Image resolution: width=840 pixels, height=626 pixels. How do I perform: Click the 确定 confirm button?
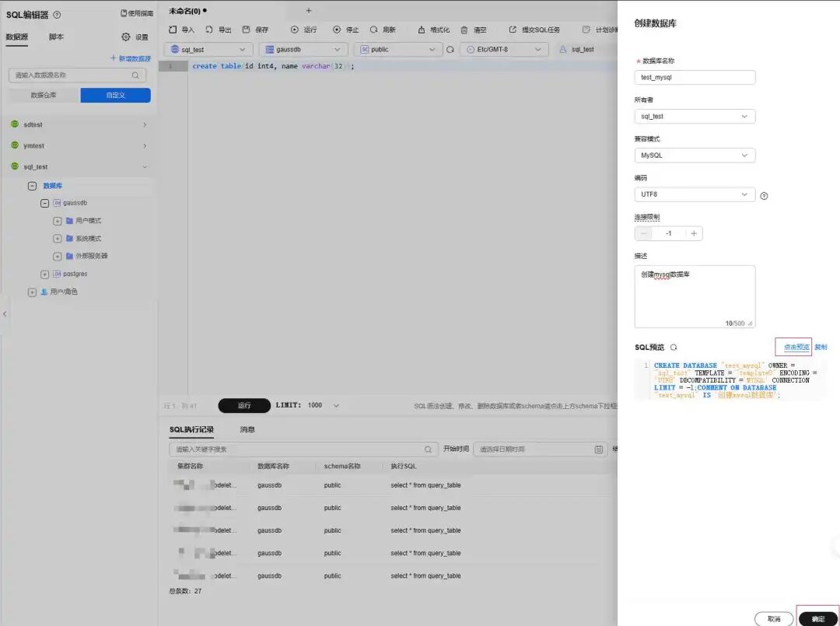818,618
